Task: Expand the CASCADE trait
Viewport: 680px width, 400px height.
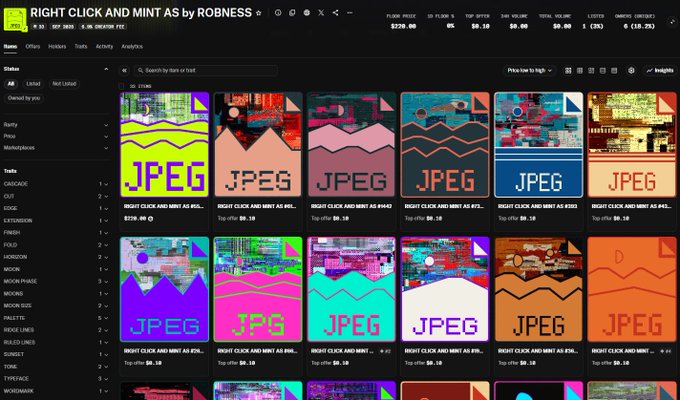Action: tap(56, 184)
